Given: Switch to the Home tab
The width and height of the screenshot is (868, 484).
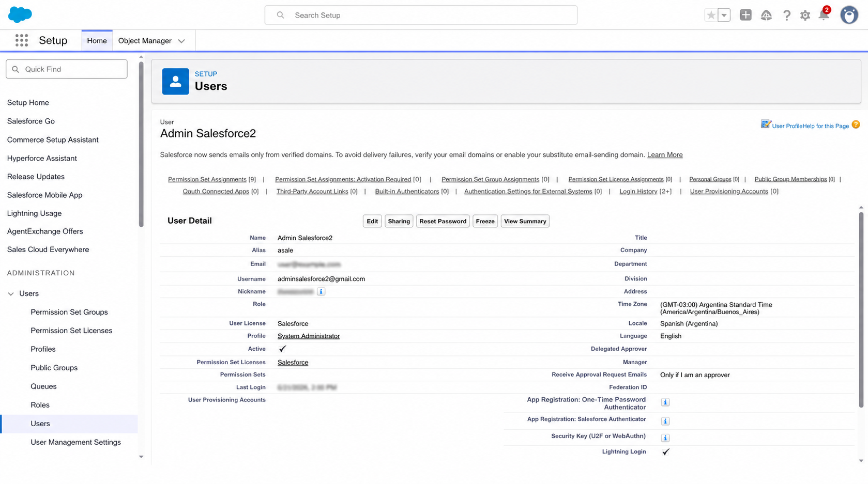Looking at the screenshot, I should point(97,41).
